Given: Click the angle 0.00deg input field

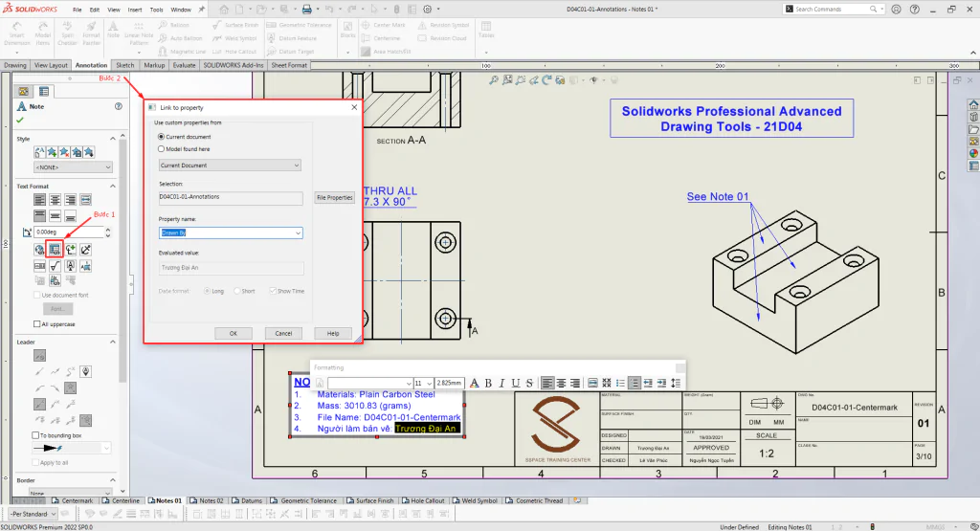Looking at the screenshot, I should point(69,232).
